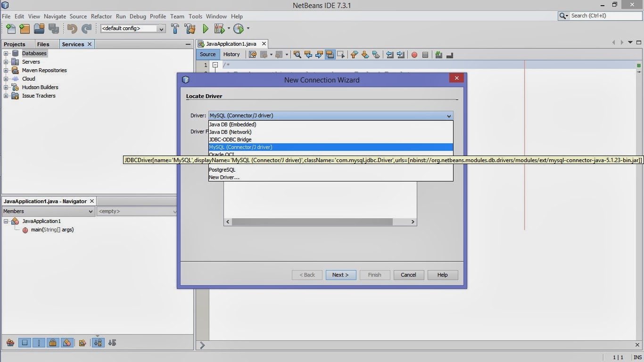This screenshot has height=362, width=644.
Task: Toggle fully qualified names in Navigator
Action: [83, 343]
